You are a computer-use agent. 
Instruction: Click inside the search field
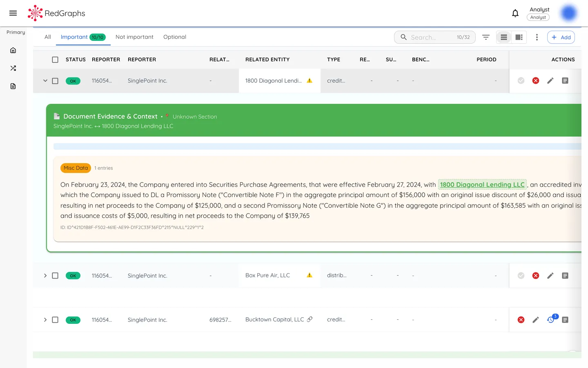pyautogui.click(x=429, y=37)
